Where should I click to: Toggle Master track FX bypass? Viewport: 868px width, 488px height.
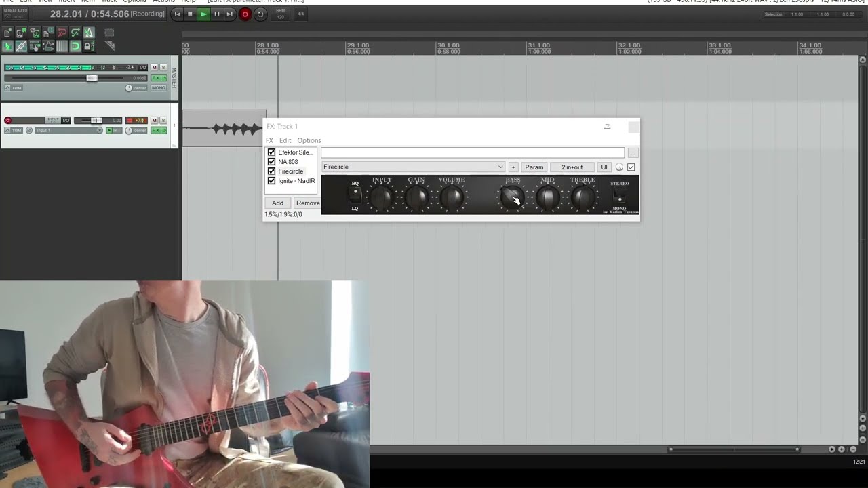(x=164, y=78)
